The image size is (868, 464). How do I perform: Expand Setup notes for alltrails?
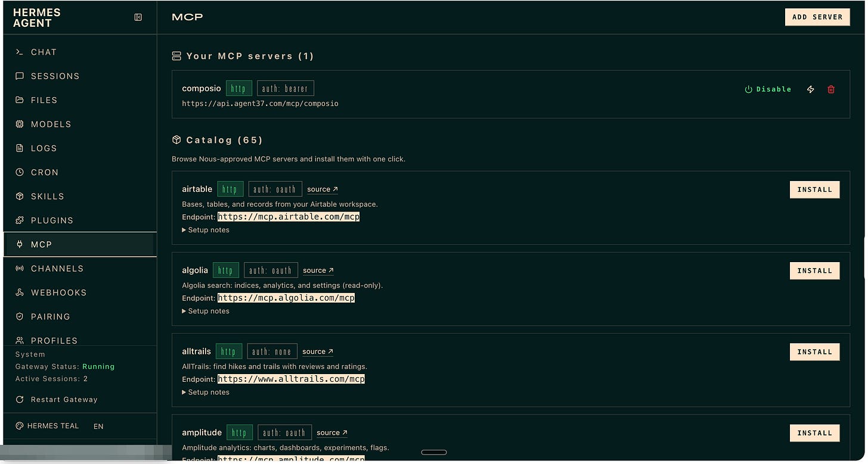pos(206,392)
